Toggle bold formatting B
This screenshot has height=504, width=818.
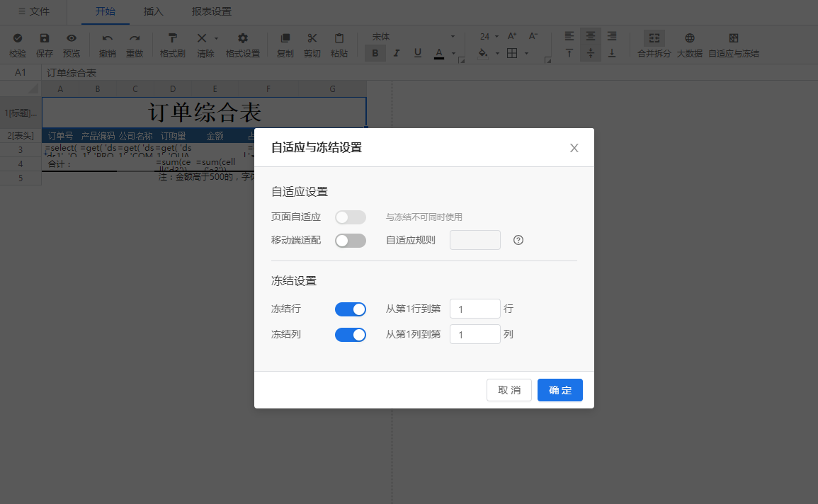(375, 52)
